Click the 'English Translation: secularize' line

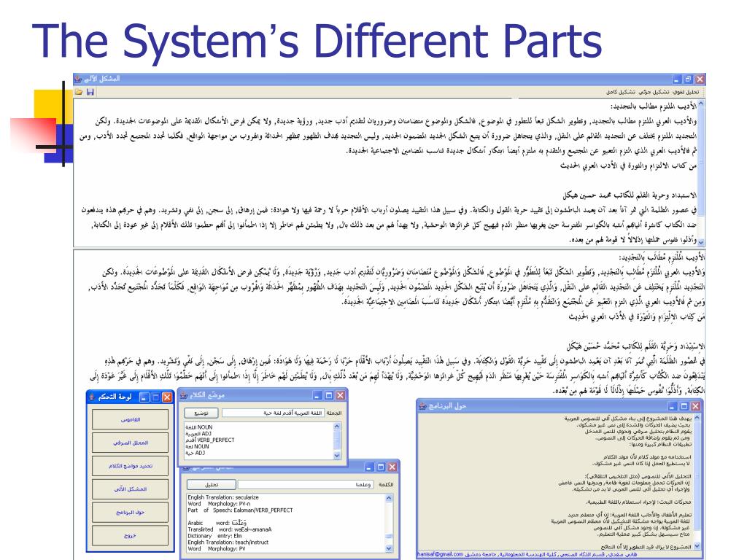point(223,497)
